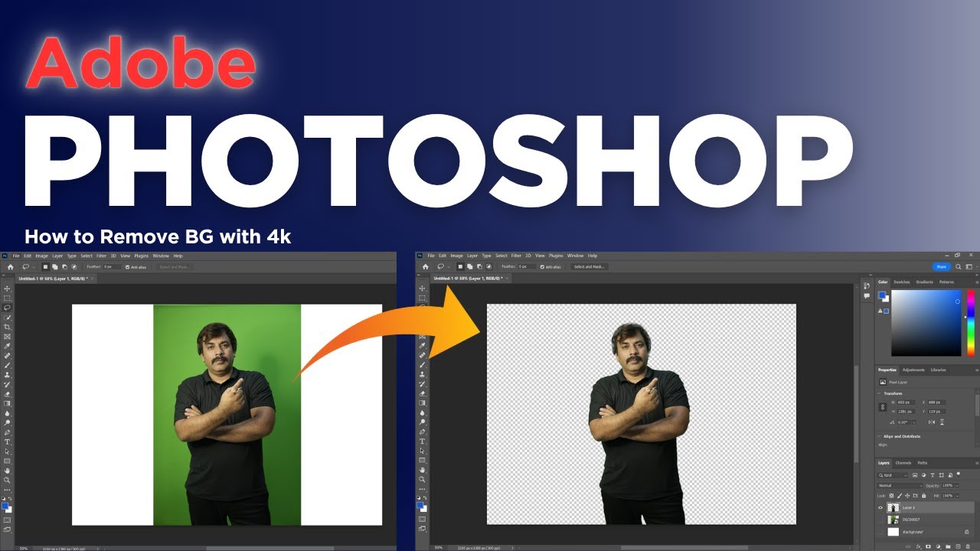Click Home icon in right window options bar

[x=426, y=267]
